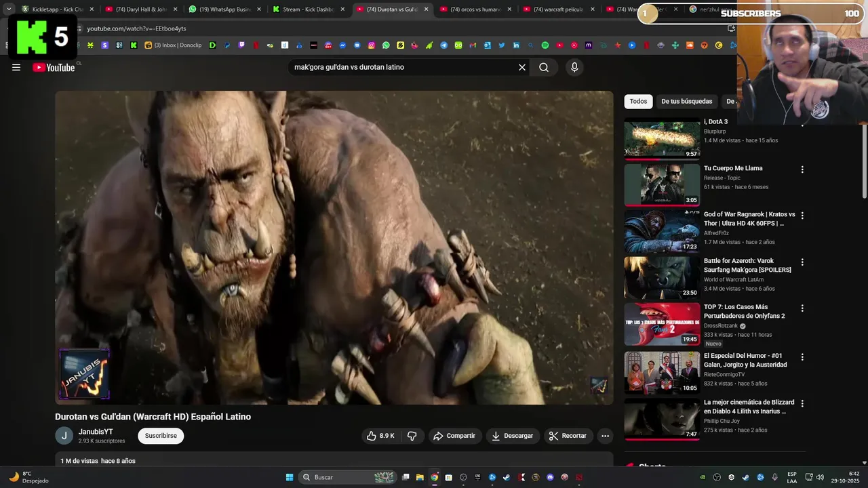This screenshot has width=868, height=488.
Task: Like the video with thumbs up 8.9 K
Action: tap(380, 436)
